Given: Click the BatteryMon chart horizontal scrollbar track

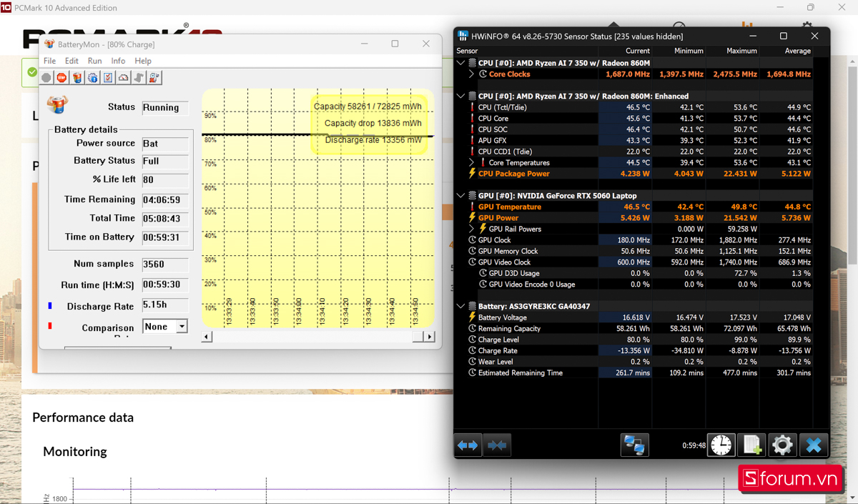Looking at the screenshot, I should [x=312, y=337].
